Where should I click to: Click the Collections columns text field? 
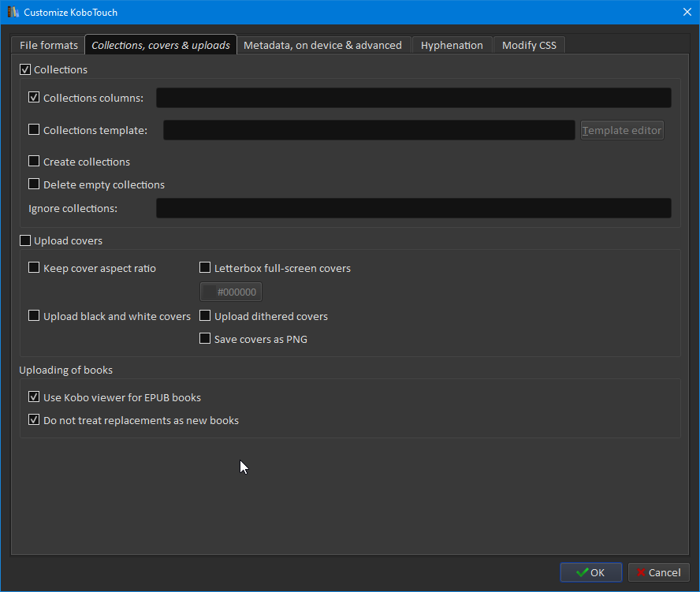click(413, 98)
